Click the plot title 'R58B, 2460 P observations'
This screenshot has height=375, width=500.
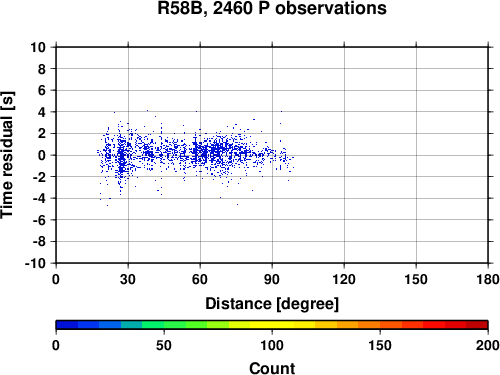[272, 8]
